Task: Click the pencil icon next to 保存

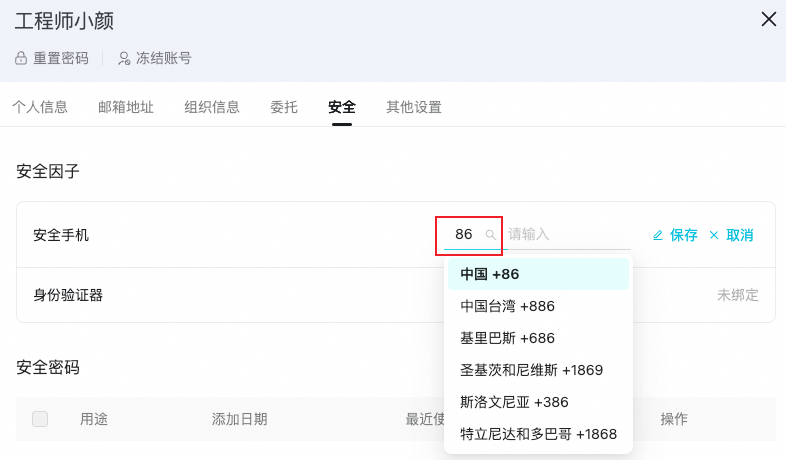Action: pos(658,235)
